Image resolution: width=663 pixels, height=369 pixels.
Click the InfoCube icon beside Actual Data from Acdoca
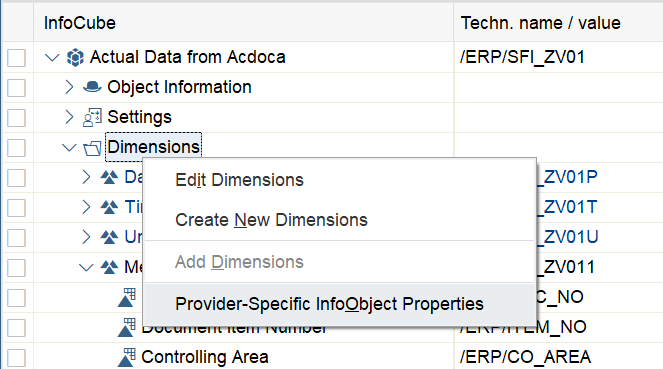click(75, 57)
